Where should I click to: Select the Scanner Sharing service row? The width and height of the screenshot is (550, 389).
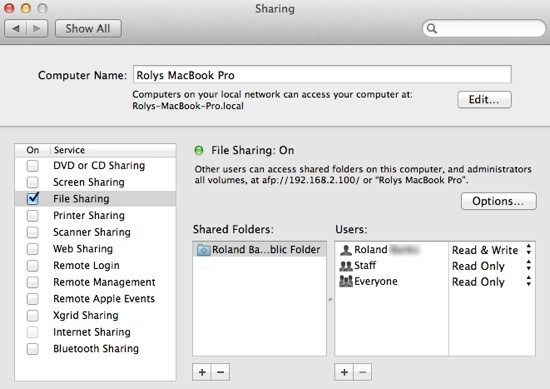click(x=95, y=232)
